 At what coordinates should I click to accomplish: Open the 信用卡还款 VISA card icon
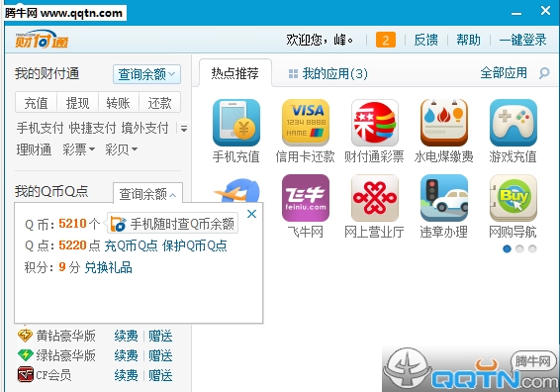(306, 123)
